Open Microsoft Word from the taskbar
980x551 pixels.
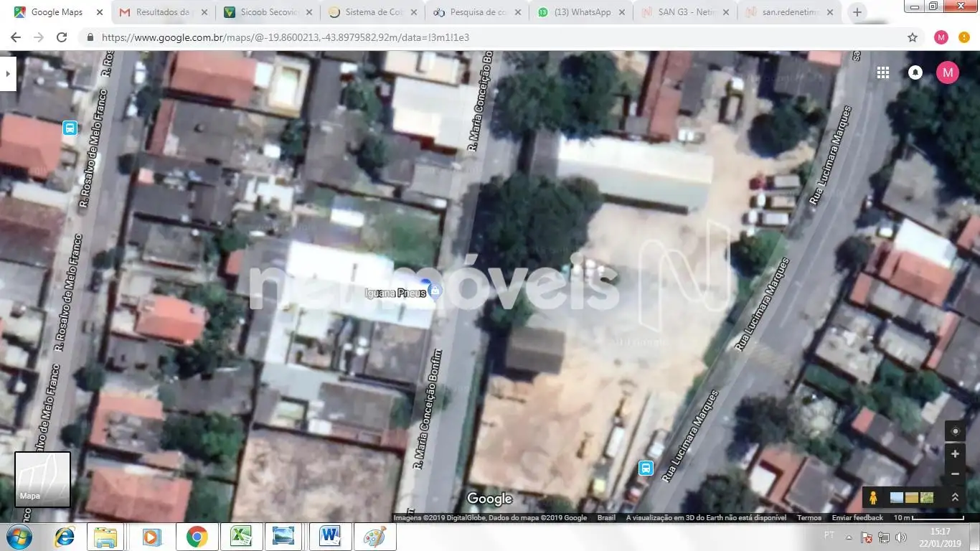tap(331, 537)
